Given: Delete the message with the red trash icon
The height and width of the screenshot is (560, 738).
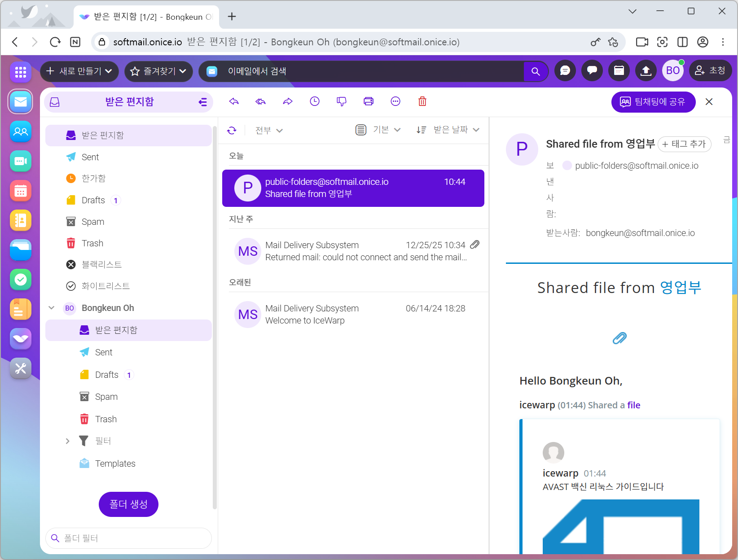Looking at the screenshot, I should pyautogui.click(x=422, y=101).
